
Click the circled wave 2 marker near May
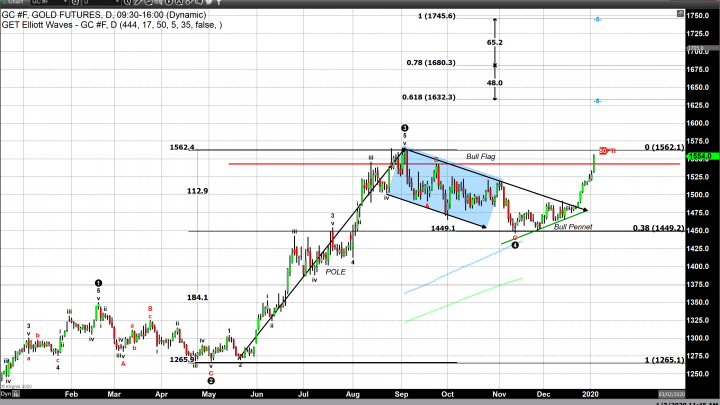click(211, 380)
